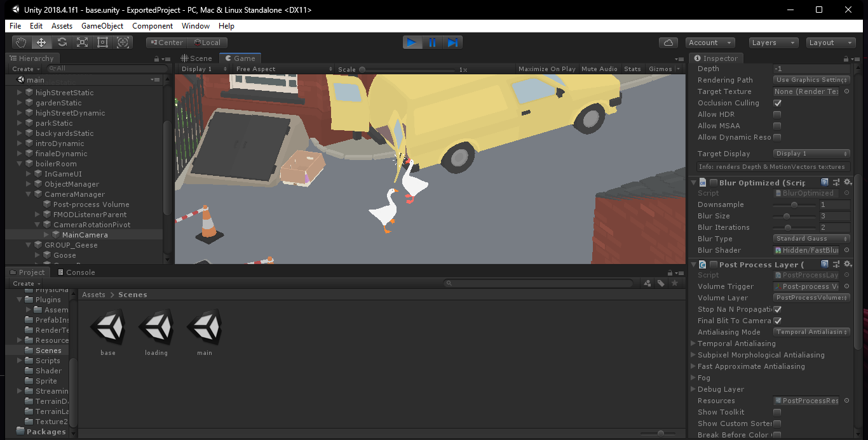Pick Resources with object selector circle
Viewport: 868px width, 440px height.
click(x=846, y=401)
